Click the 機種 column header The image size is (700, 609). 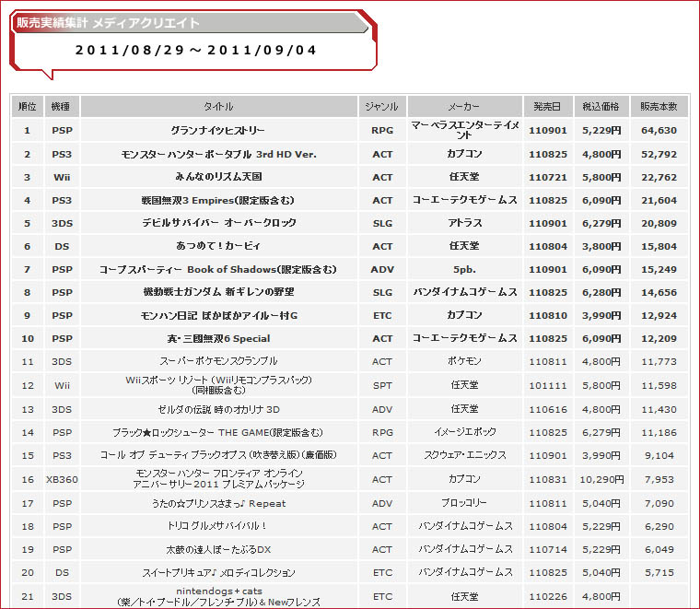click(x=62, y=106)
